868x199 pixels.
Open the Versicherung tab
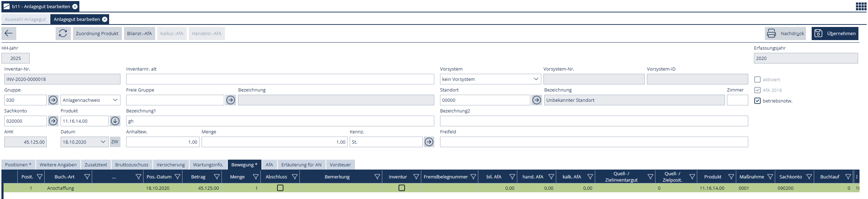pos(171,165)
